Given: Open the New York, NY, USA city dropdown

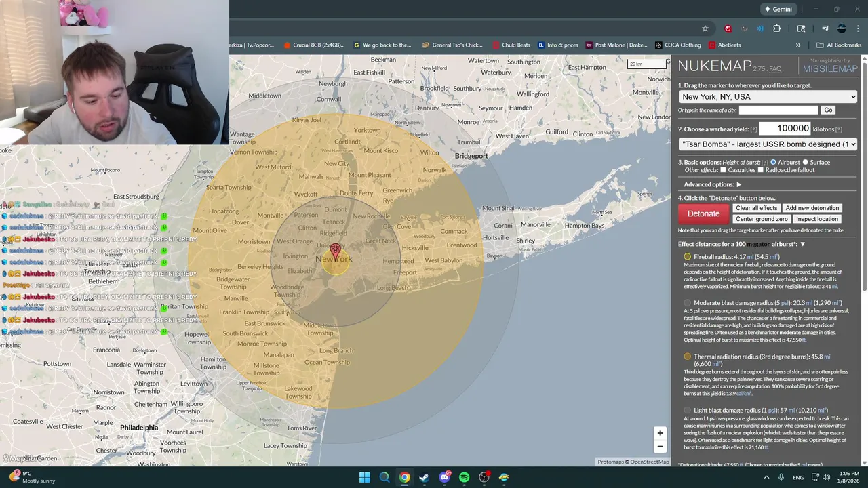Looking at the screenshot, I should point(768,97).
